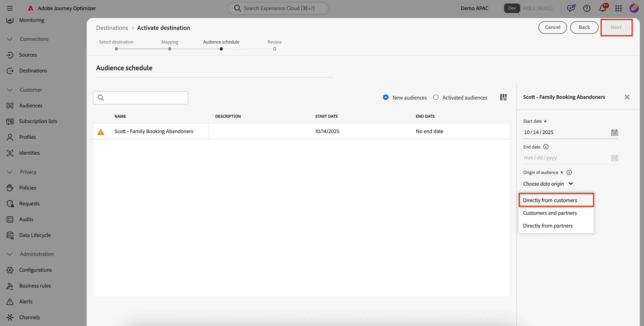Viewport: 644px width, 326px height.
Task: Click the Cancel button
Action: pyautogui.click(x=553, y=27)
